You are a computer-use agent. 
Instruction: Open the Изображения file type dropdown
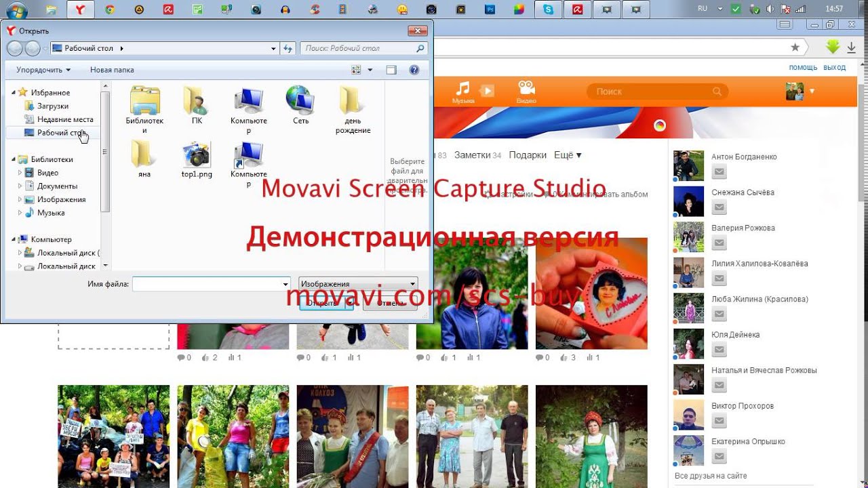click(358, 284)
